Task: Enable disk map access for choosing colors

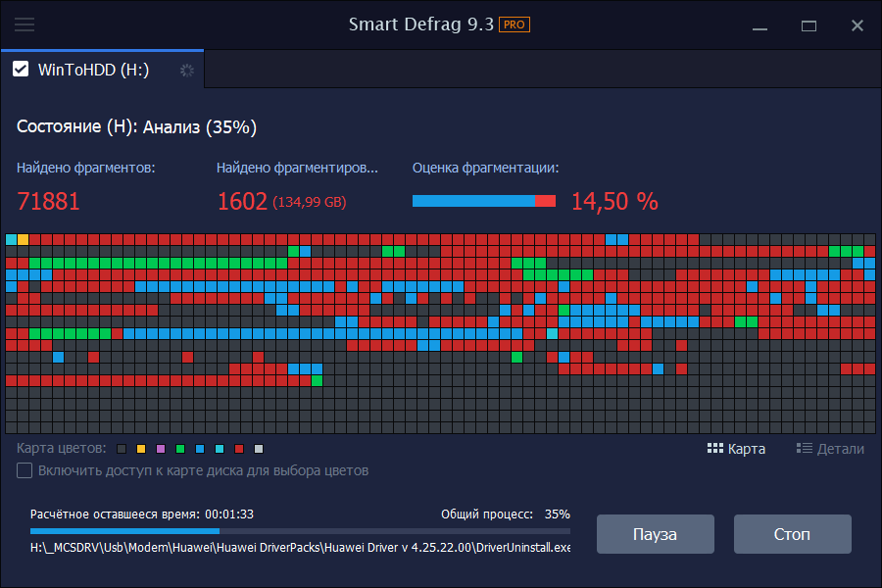Action: tap(24, 470)
